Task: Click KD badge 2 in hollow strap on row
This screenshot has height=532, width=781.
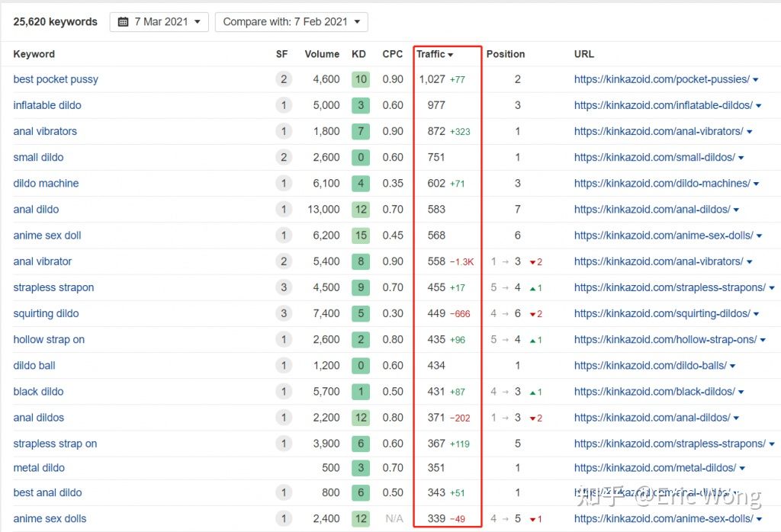Action: click(x=361, y=339)
